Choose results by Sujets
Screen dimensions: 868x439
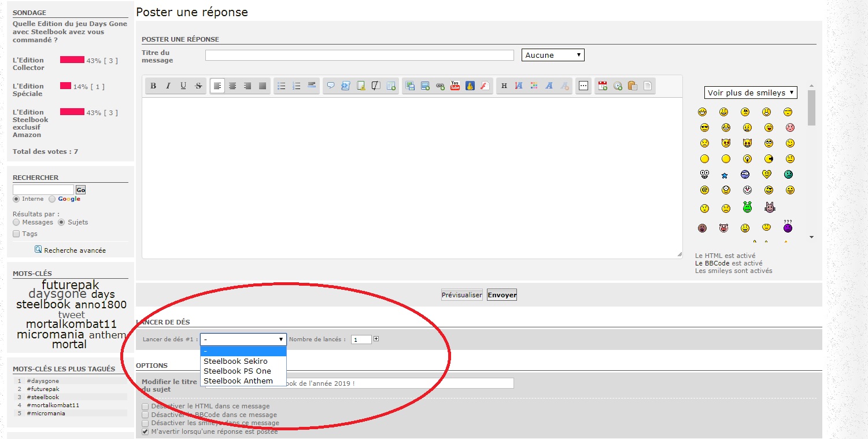(x=61, y=222)
